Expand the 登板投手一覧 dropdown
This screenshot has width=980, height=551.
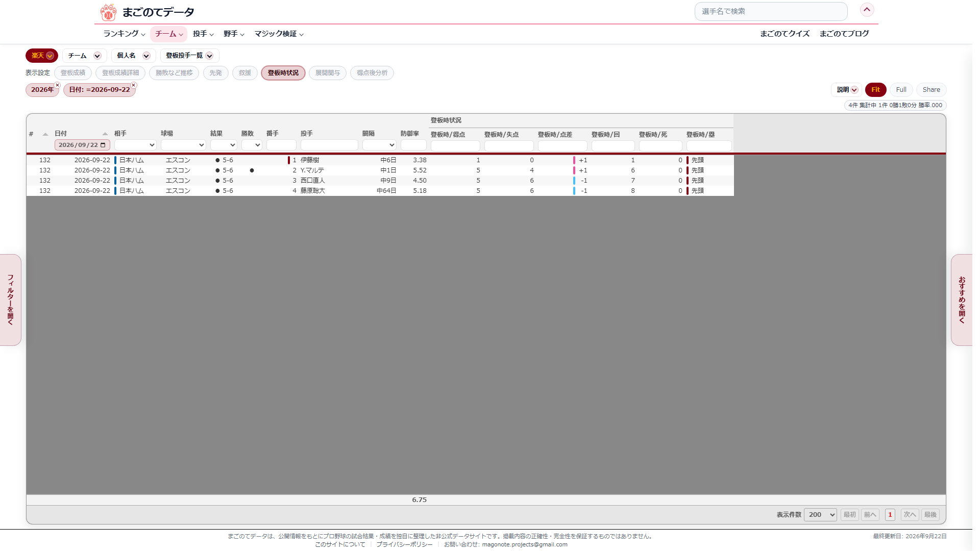click(x=189, y=56)
